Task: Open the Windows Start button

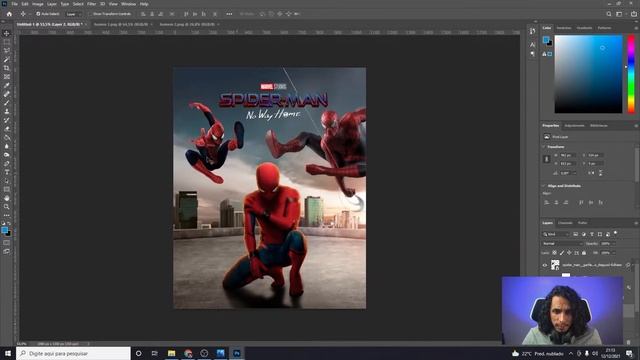Action: [x=8, y=353]
